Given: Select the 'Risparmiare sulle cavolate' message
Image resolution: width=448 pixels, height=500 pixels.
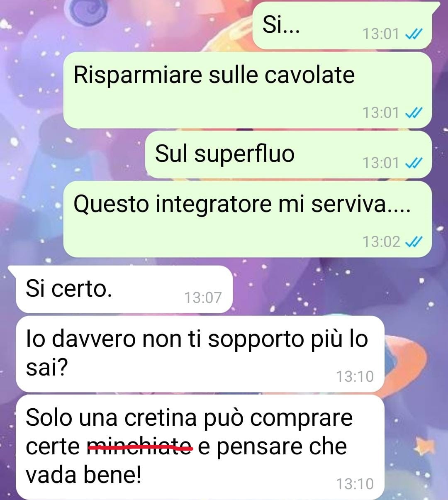Looking at the screenshot, I should point(248,90).
